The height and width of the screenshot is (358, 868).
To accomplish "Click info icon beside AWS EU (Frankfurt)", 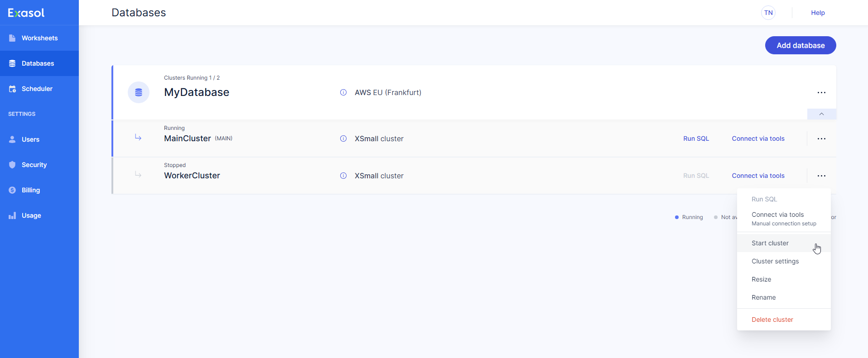I will [x=343, y=92].
